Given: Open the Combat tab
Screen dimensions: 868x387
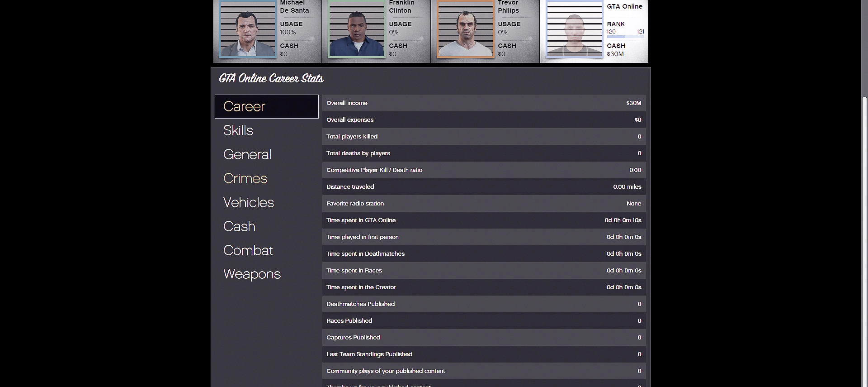Looking at the screenshot, I should tap(248, 250).
